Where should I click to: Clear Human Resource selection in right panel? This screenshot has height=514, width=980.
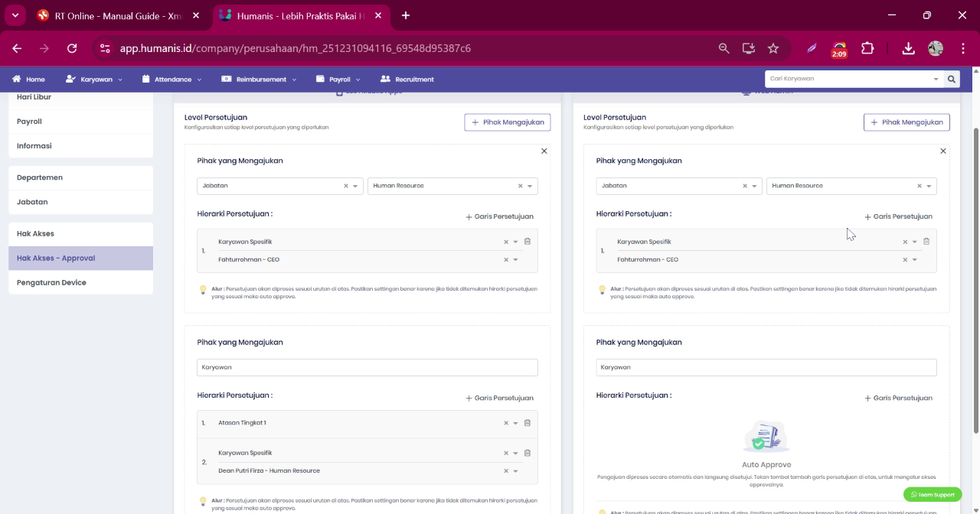click(x=920, y=186)
